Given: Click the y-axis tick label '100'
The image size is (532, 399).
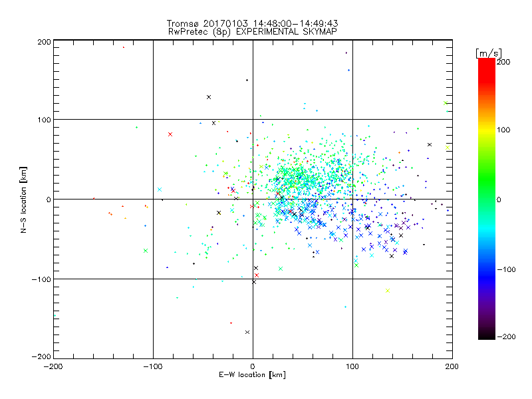Looking at the screenshot, I should [44, 120].
